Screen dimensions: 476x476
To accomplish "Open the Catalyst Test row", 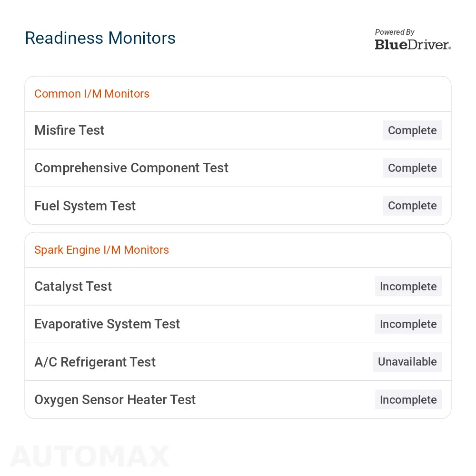I will pos(238,286).
